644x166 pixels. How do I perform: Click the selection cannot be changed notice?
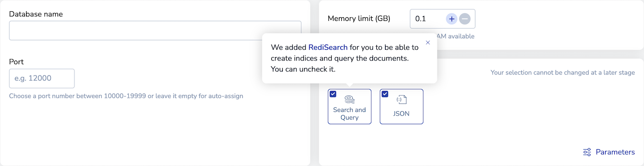pyautogui.click(x=563, y=72)
